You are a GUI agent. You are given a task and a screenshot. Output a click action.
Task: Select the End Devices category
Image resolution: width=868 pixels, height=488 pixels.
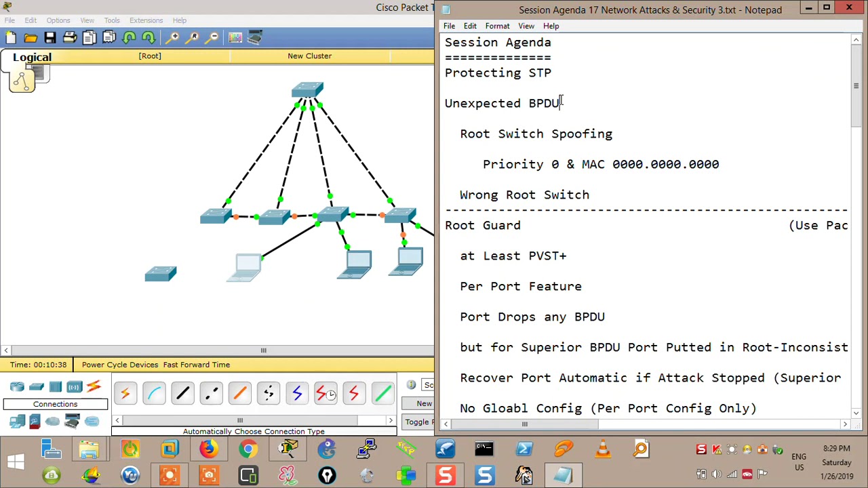tap(17, 422)
